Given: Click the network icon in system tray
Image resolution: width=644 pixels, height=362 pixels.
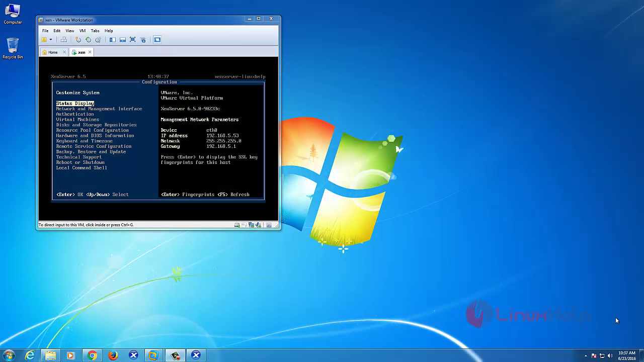Looking at the screenshot, I should click(602, 356).
